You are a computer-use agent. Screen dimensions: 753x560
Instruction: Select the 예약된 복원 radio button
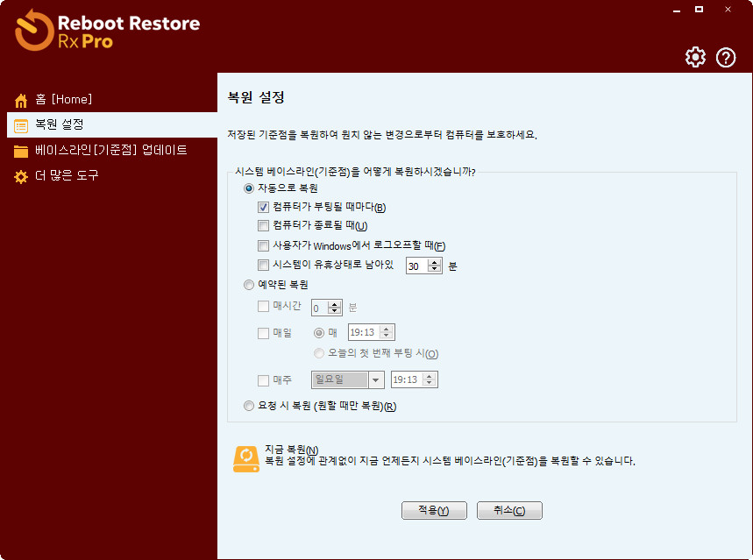coord(249,285)
